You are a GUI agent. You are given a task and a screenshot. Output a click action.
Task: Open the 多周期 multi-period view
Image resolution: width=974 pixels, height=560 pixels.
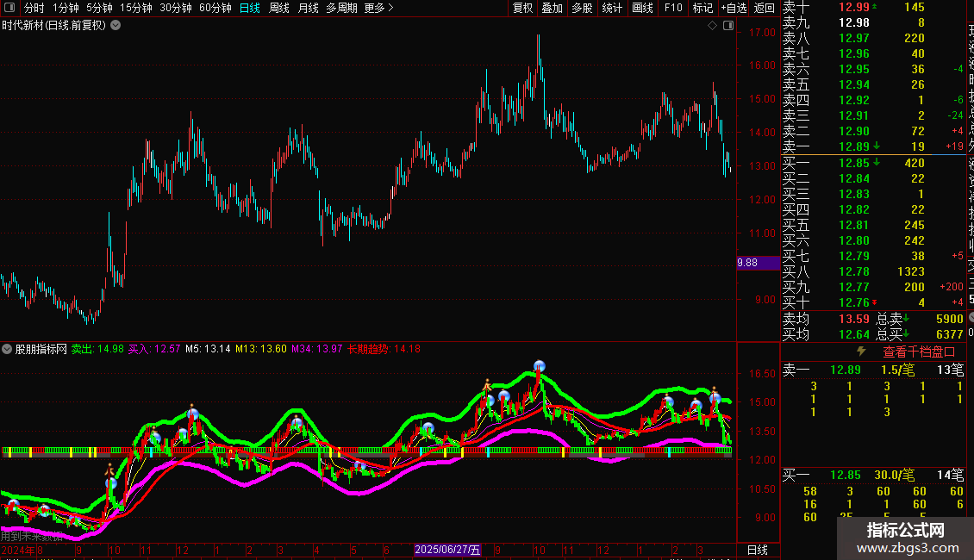pos(341,8)
